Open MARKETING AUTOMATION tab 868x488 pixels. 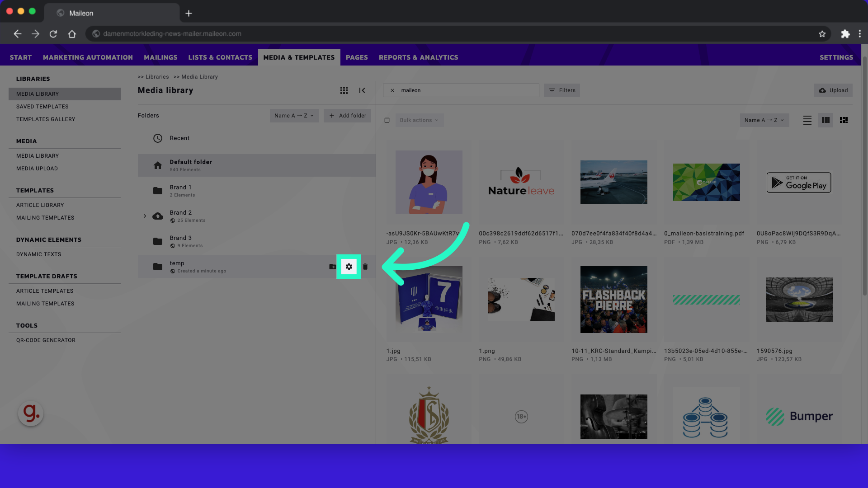88,57
